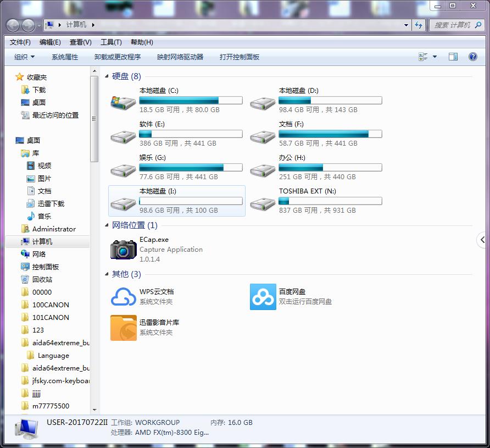This screenshot has height=448, width=490.
Task: Collapse the 硬盘 (8) group
Action: 107,76
